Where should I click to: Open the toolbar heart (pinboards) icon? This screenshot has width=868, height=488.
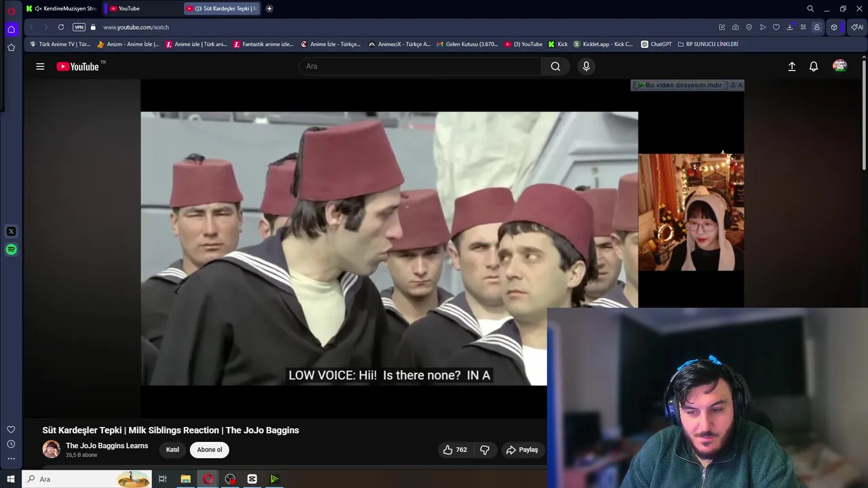click(x=776, y=27)
